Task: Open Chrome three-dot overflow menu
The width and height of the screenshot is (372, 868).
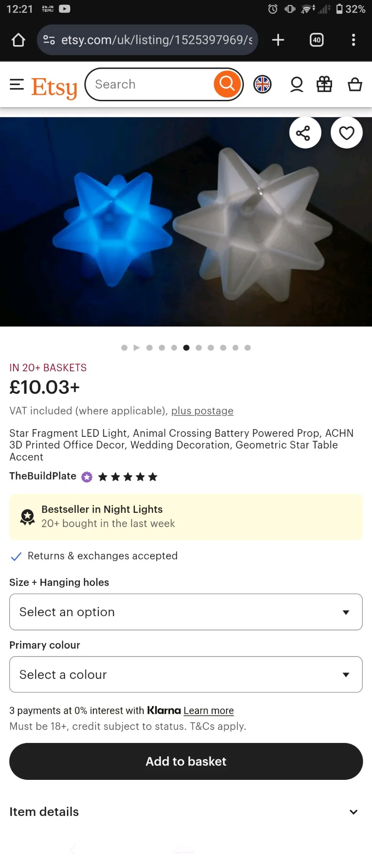Action: tap(353, 40)
